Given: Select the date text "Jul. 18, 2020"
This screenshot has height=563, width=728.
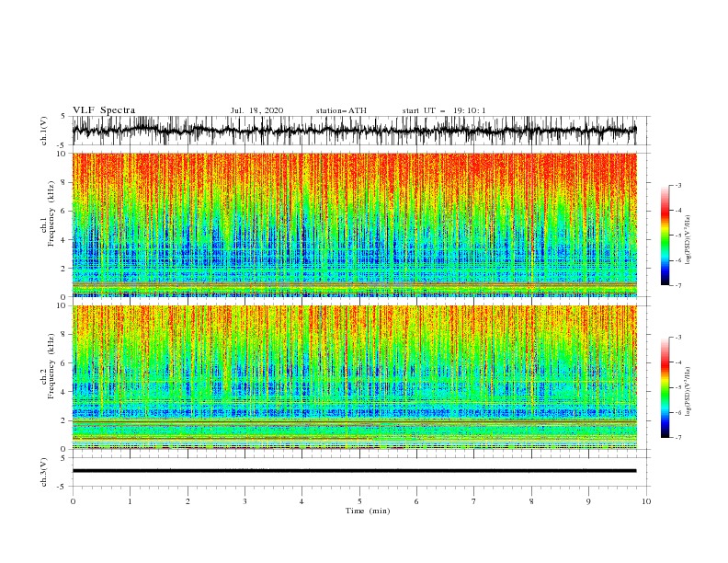Looking at the screenshot, I should pos(256,110).
